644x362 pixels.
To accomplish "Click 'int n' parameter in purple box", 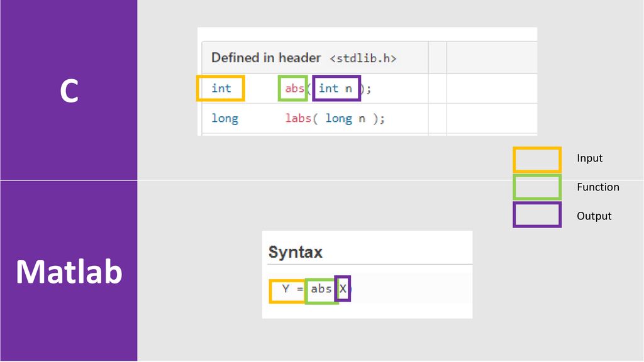I will click(x=336, y=89).
